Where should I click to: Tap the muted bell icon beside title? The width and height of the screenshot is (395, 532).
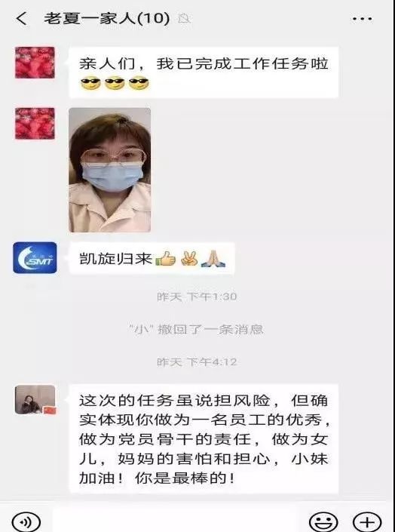click(184, 19)
